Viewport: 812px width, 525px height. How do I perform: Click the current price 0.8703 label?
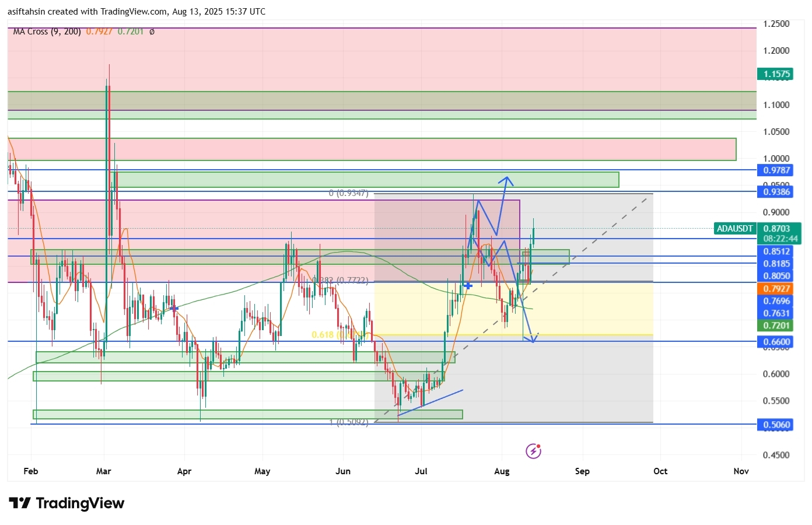pos(776,229)
